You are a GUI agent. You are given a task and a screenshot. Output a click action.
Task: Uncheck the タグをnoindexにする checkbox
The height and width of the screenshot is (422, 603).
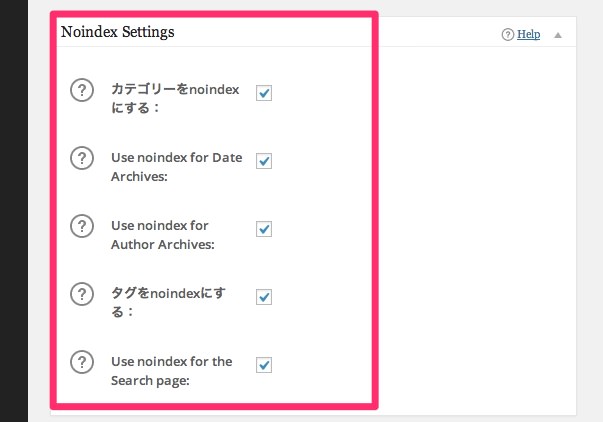click(264, 297)
